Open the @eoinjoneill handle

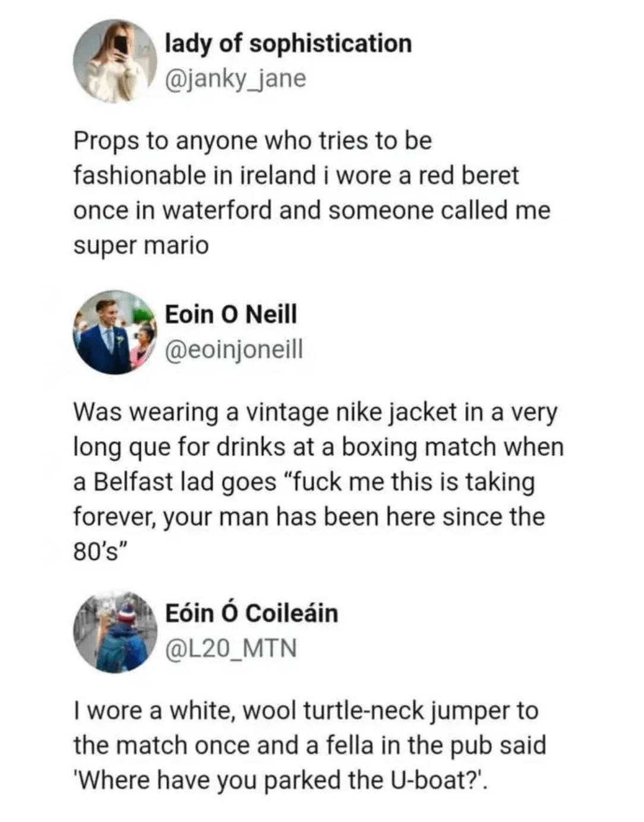(x=233, y=349)
